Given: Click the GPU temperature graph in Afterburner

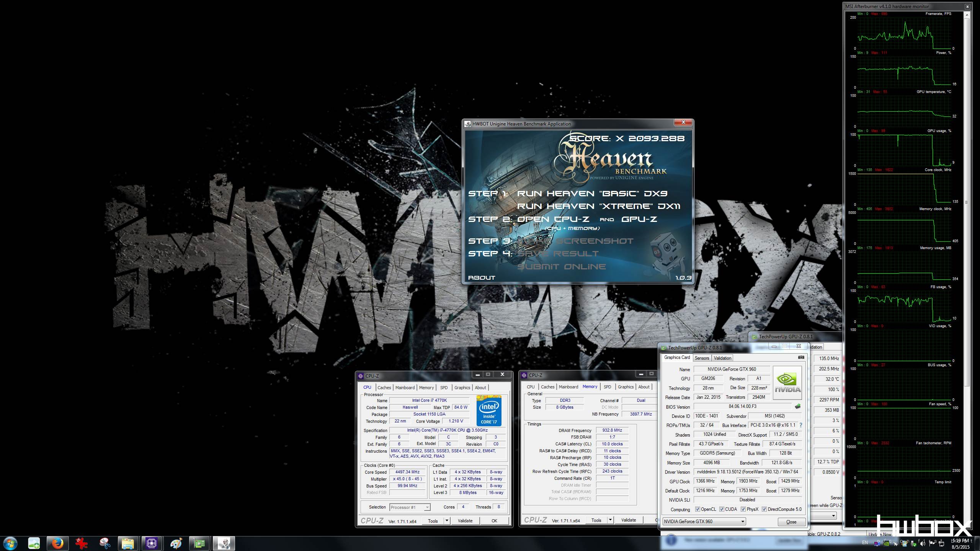Looking at the screenshot, I should pyautogui.click(x=904, y=111).
